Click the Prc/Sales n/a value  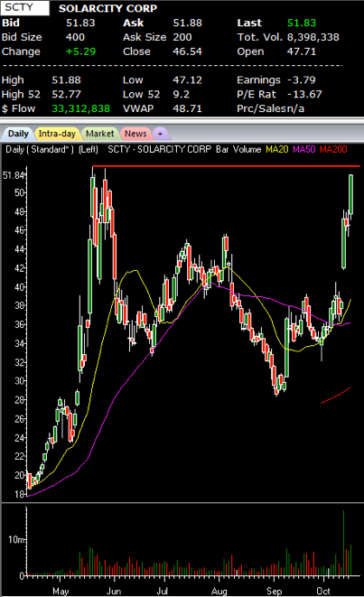click(294, 108)
